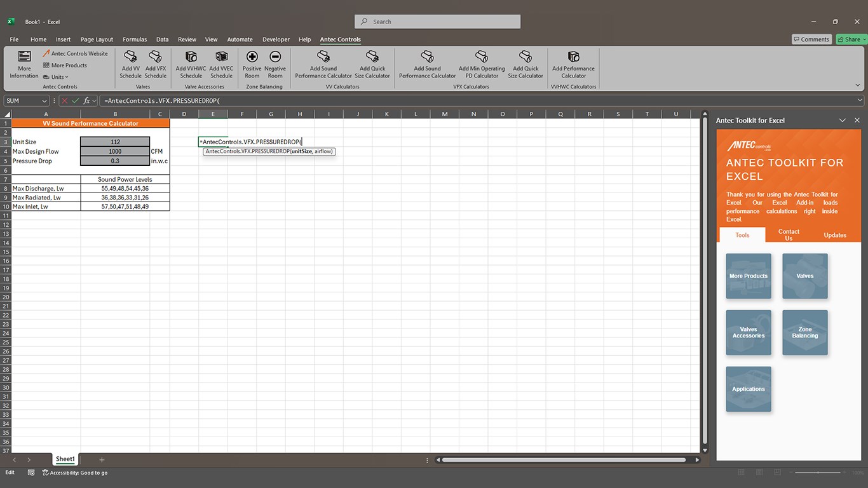Add a VVEC Schedule
This screenshot has height=488, width=868.
[221, 64]
